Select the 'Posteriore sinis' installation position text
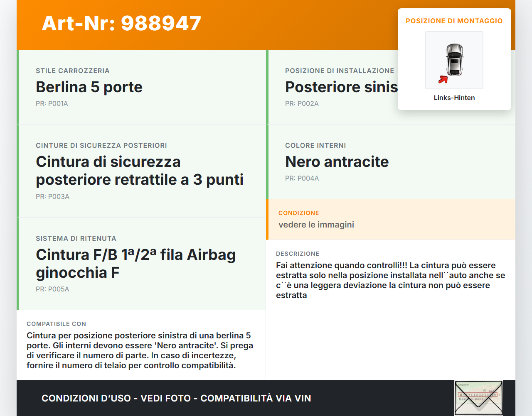Image resolution: width=532 pixels, height=416 pixels. pyautogui.click(x=341, y=87)
